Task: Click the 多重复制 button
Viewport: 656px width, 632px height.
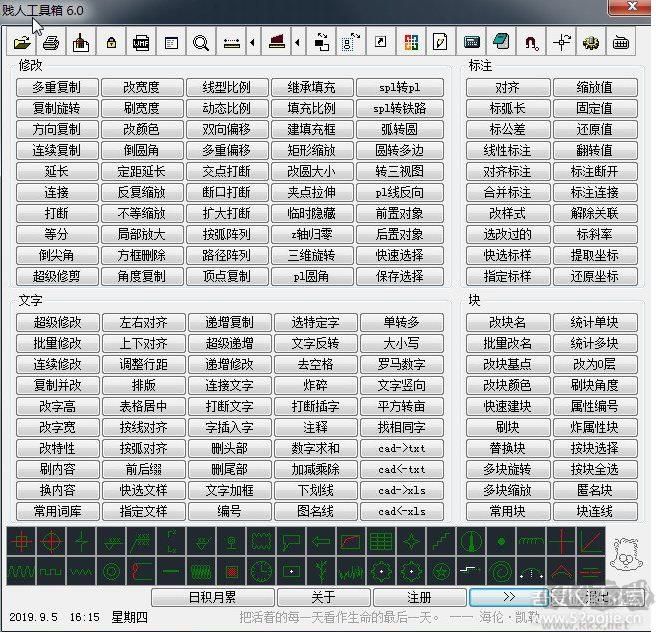Action: 57,87
